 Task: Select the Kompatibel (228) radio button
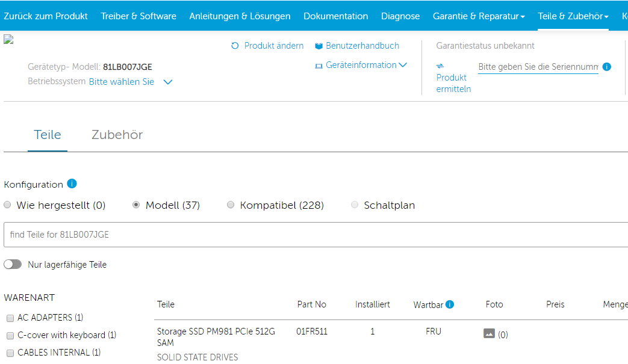230,205
